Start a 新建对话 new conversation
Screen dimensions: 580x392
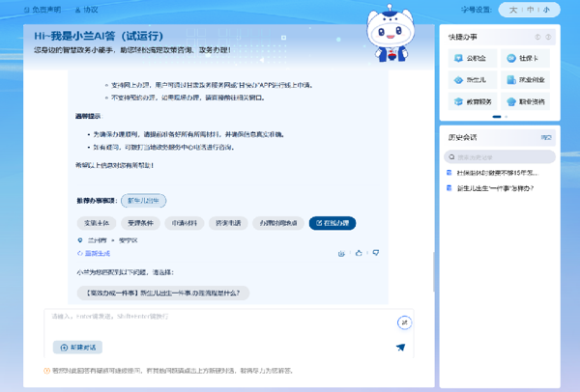pyautogui.click(x=79, y=348)
